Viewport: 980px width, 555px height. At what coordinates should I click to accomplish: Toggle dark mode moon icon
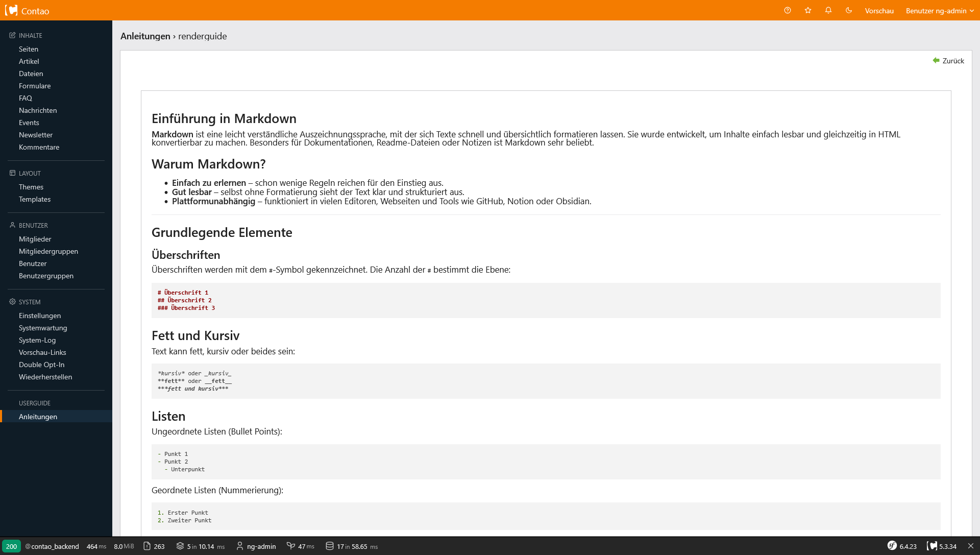849,10
